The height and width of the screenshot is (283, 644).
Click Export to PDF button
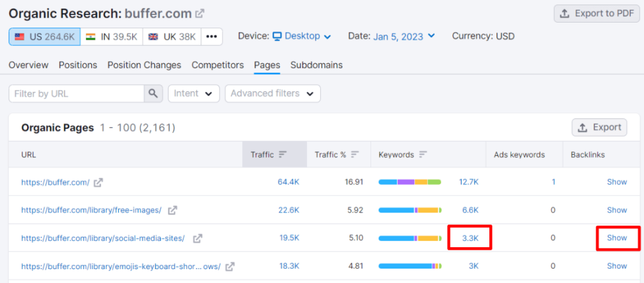click(597, 14)
